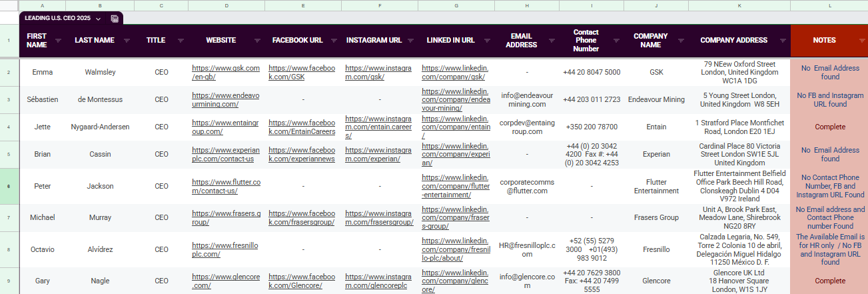Select the Frasers Group company name cell
The image size is (868, 294).
click(656, 217)
